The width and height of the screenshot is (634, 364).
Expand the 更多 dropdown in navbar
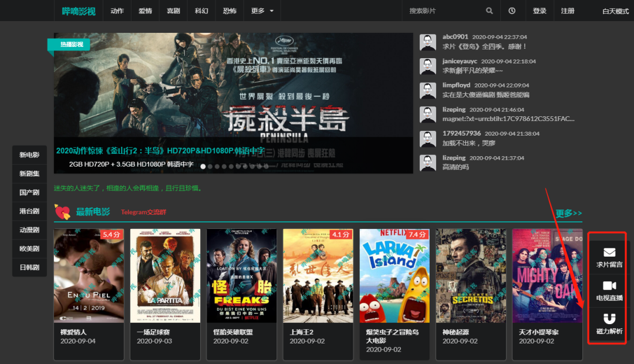click(x=262, y=11)
